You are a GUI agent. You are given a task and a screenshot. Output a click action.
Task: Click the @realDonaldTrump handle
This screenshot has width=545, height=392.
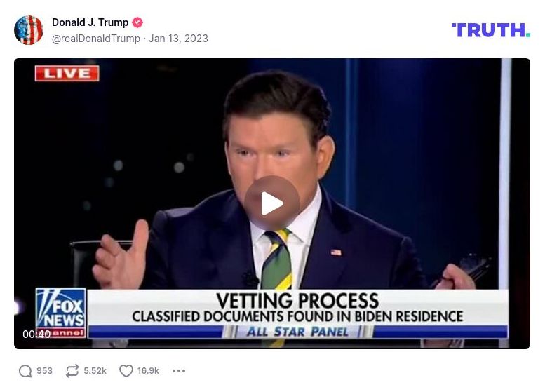96,39
